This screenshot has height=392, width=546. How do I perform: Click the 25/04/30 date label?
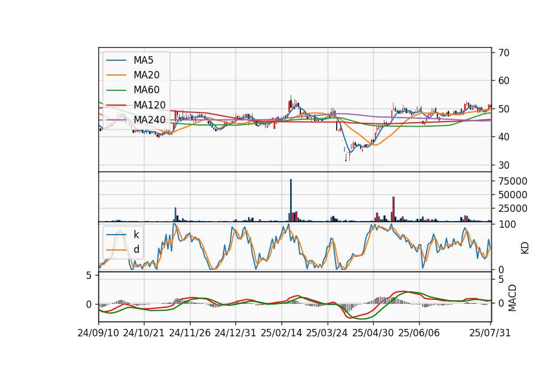(x=373, y=333)
